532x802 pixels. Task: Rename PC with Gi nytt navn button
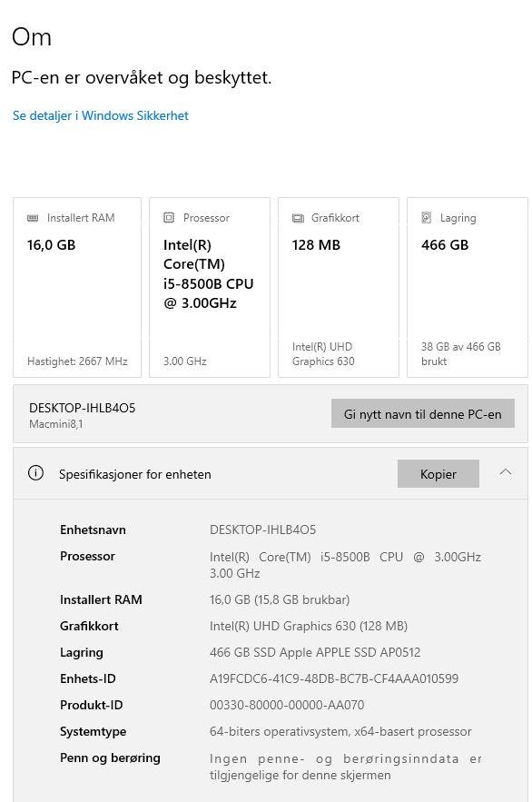pos(423,414)
